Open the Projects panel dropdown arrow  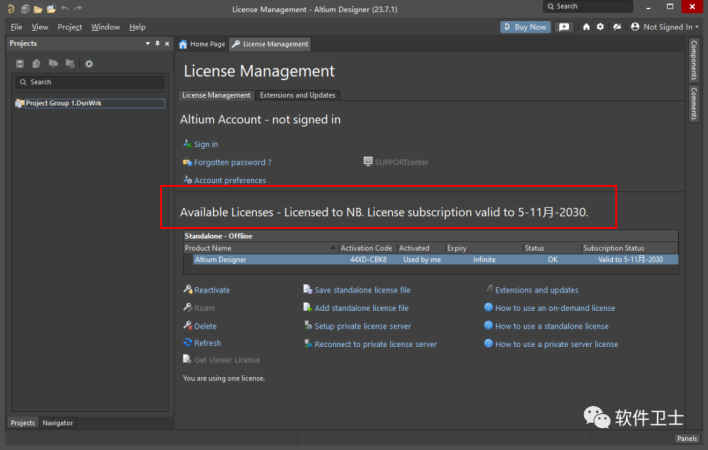[148, 43]
